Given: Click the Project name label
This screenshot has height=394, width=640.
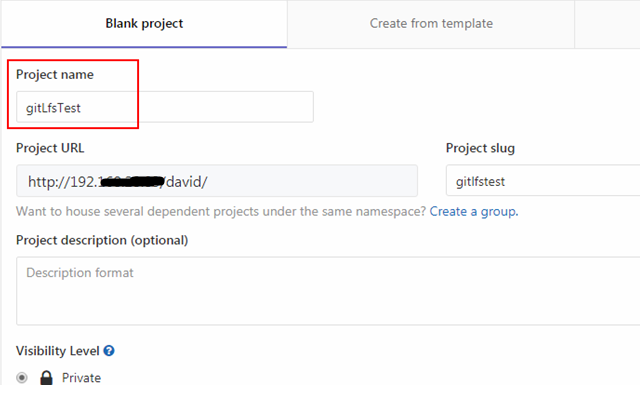Looking at the screenshot, I should point(55,75).
